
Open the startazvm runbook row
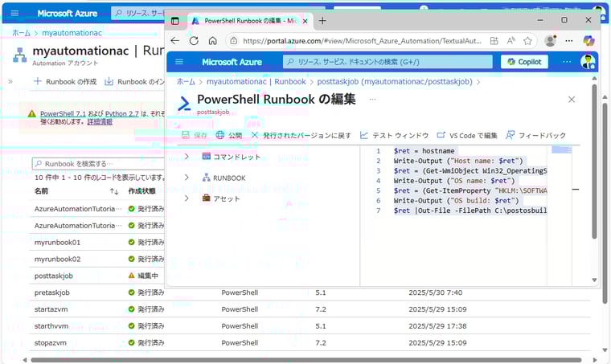(51, 309)
